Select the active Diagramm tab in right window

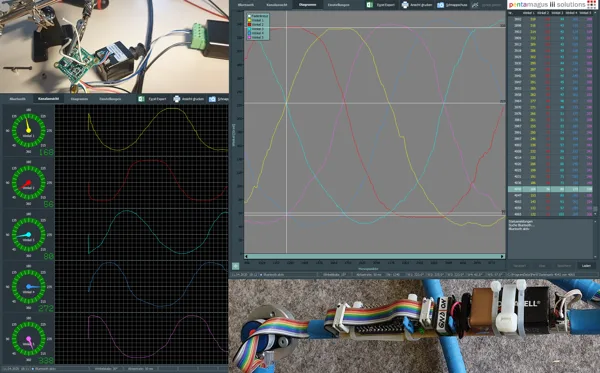point(308,5)
